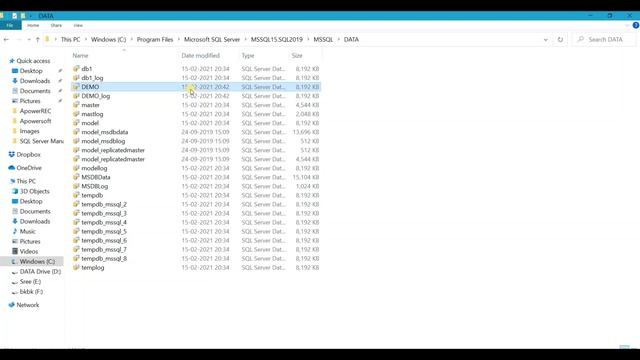
Task: Go to Microsoft SQL Server breadcrumb
Action: pyautogui.click(x=212, y=40)
